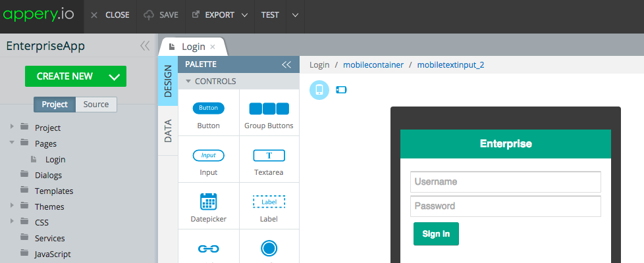
Task: Click the Username input field
Action: point(505,181)
